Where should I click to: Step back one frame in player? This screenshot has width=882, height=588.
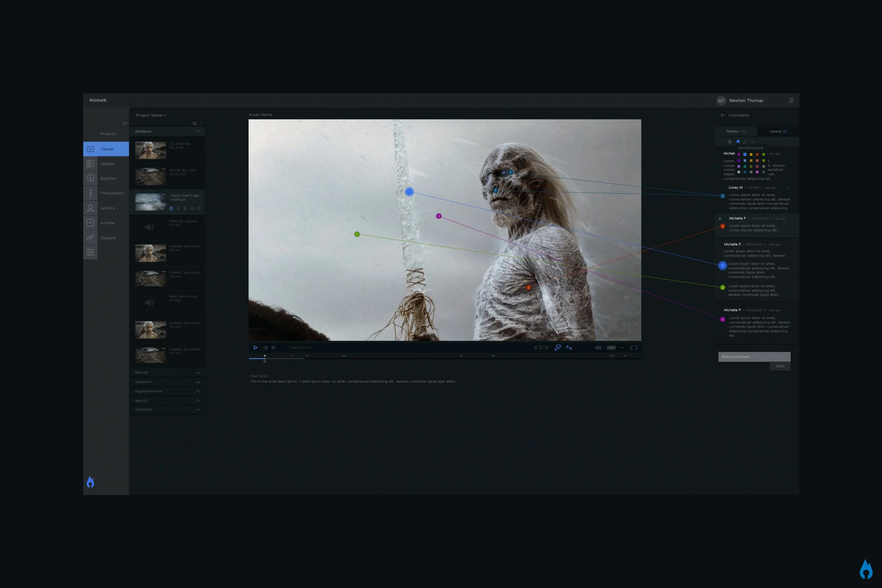coord(265,348)
